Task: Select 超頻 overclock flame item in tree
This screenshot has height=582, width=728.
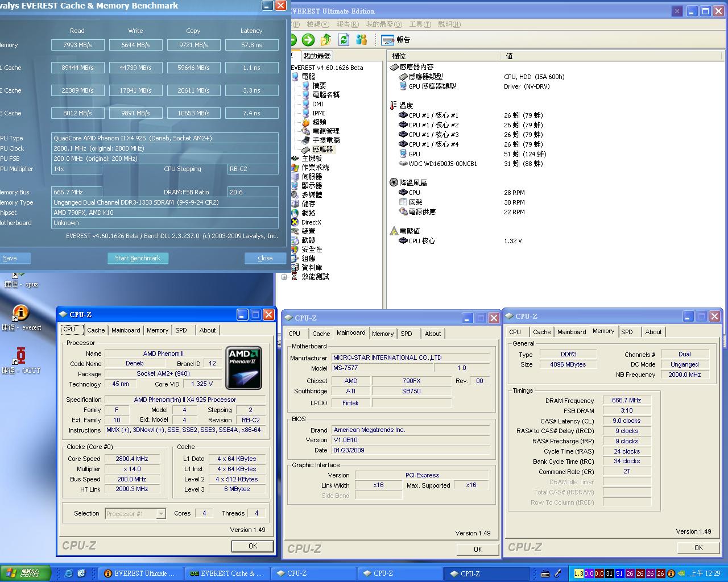Action: coord(313,122)
